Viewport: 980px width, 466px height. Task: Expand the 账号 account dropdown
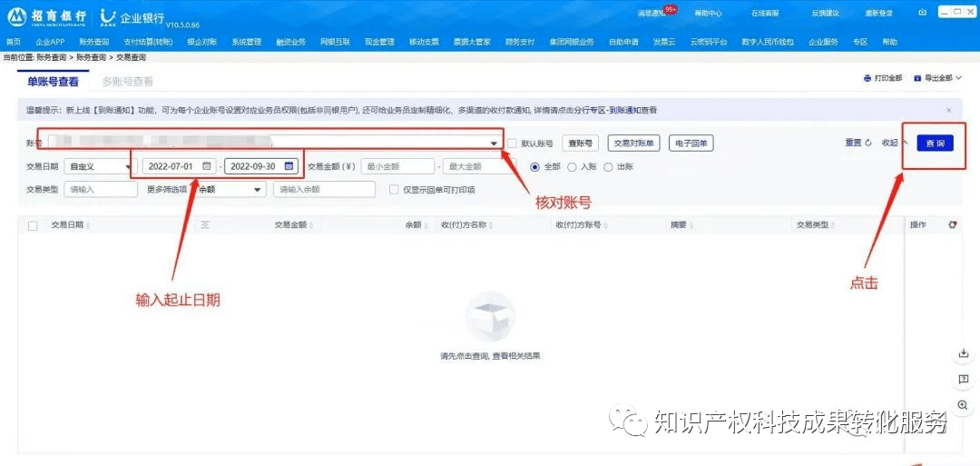(x=494, y=144)
